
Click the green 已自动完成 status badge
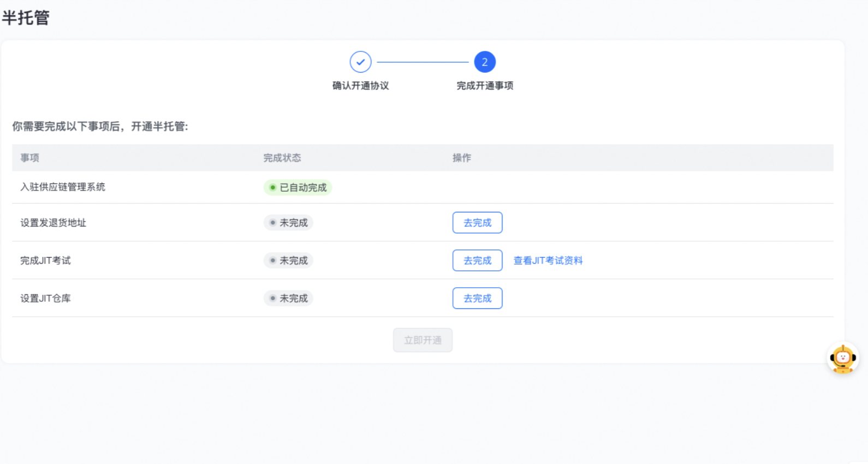298,187
